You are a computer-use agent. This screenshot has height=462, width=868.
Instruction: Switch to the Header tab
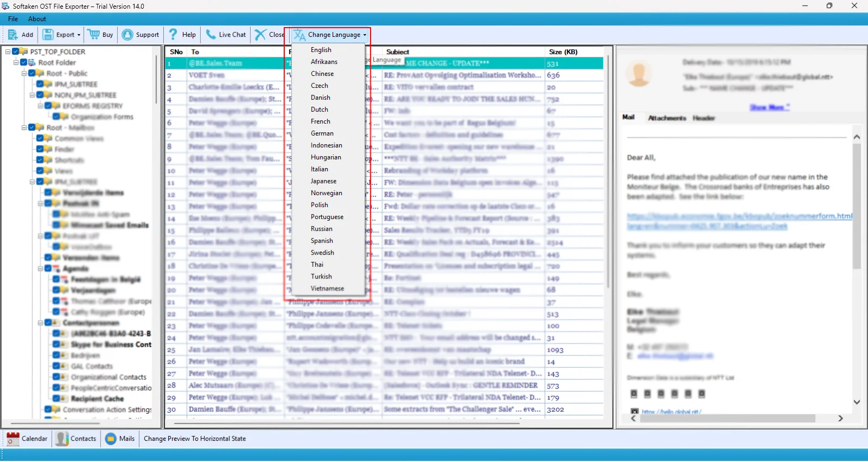(704, 118)
